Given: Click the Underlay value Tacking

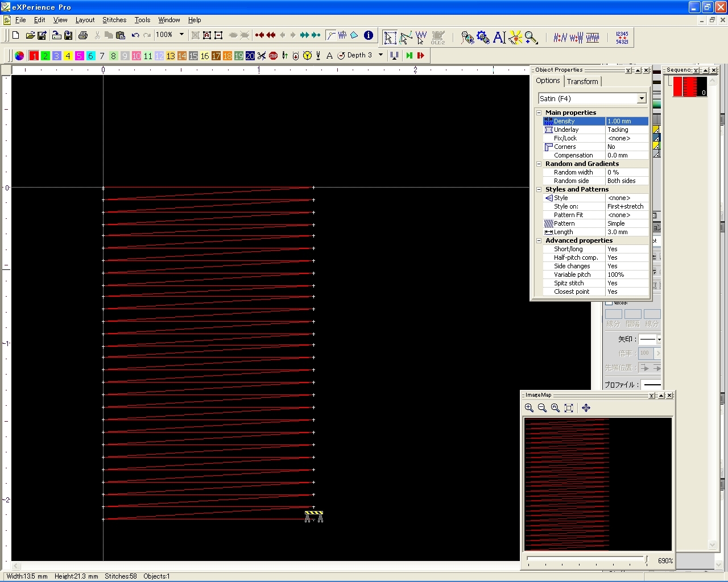Looking at the screenshot, I should tap(627, 130).
